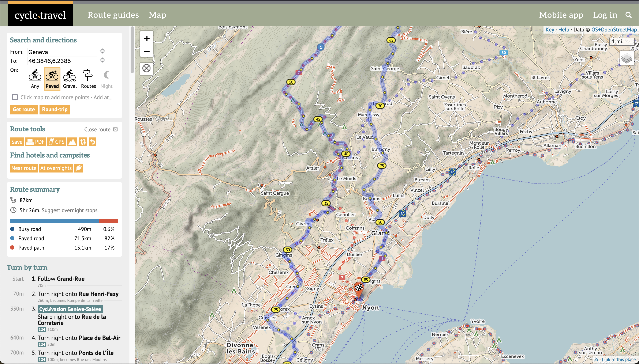This screenshot has width=639, height=364.
Task: Click the To destination field
Action: point(62,61)
